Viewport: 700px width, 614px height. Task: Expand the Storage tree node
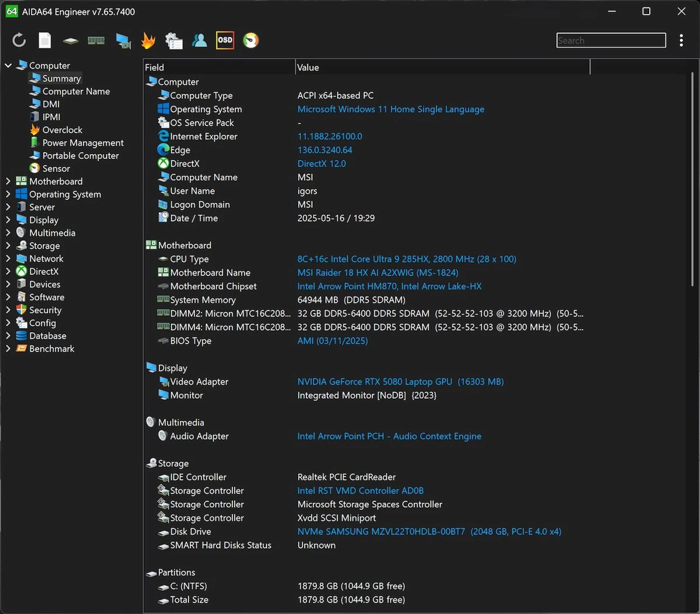pyautogui.click(x=8, y=246)
